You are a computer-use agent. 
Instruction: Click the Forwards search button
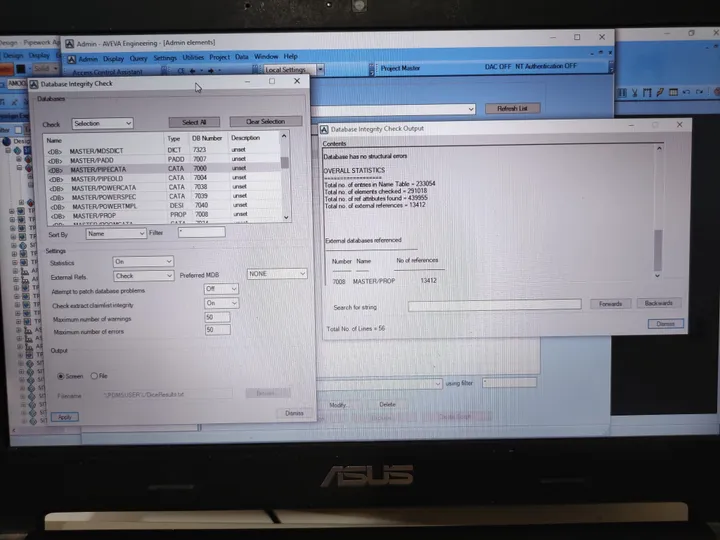click(610, 304)
